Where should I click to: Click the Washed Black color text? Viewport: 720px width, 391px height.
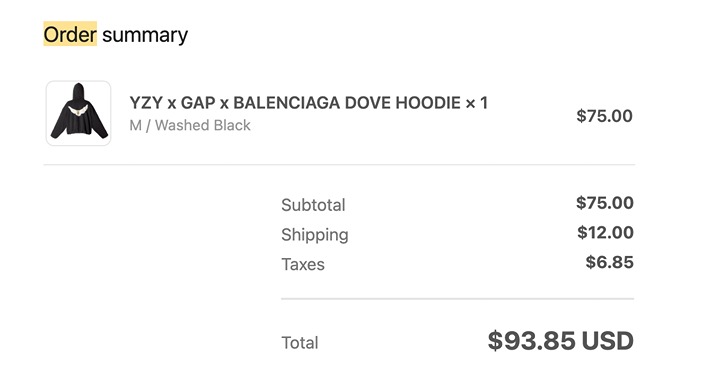[x=202, y=125]
